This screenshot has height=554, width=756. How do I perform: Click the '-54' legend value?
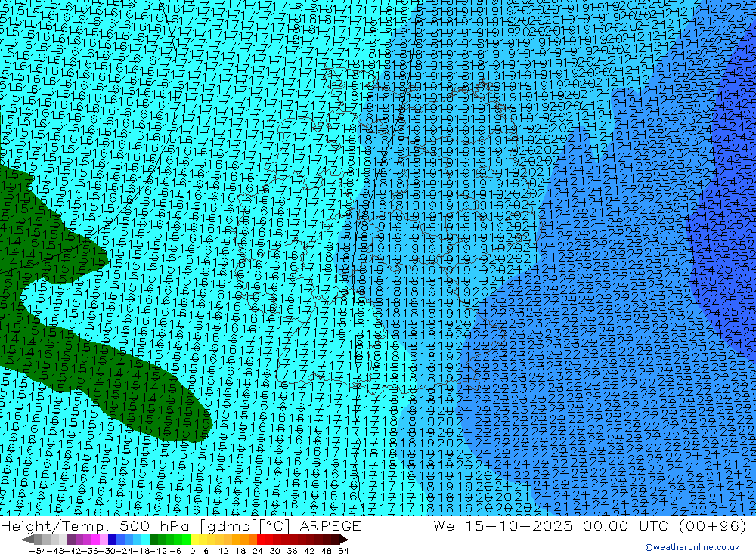36,551
